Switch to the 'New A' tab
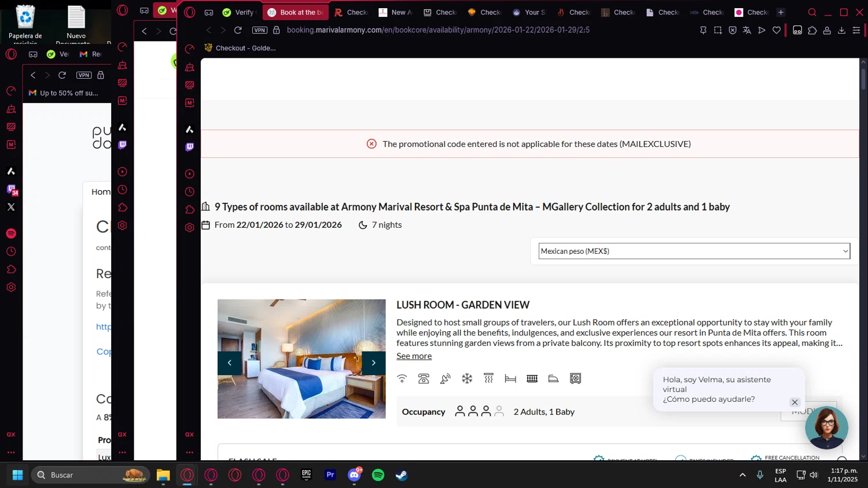 click(395, 12)
